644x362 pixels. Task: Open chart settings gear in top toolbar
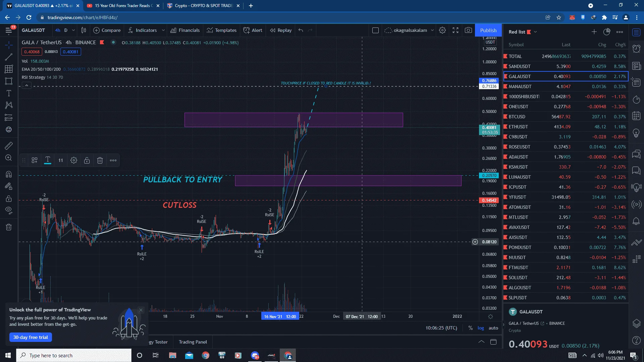coord(442,30)
